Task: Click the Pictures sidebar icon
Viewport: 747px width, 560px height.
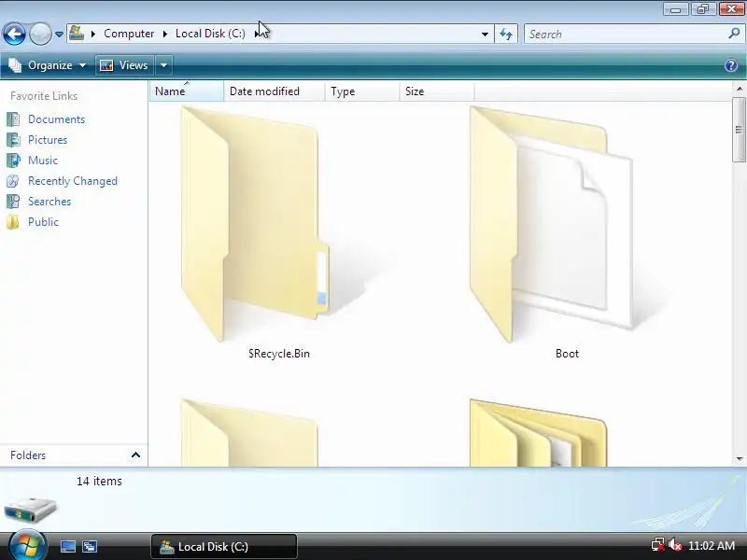Action: (x=13, y=140)
